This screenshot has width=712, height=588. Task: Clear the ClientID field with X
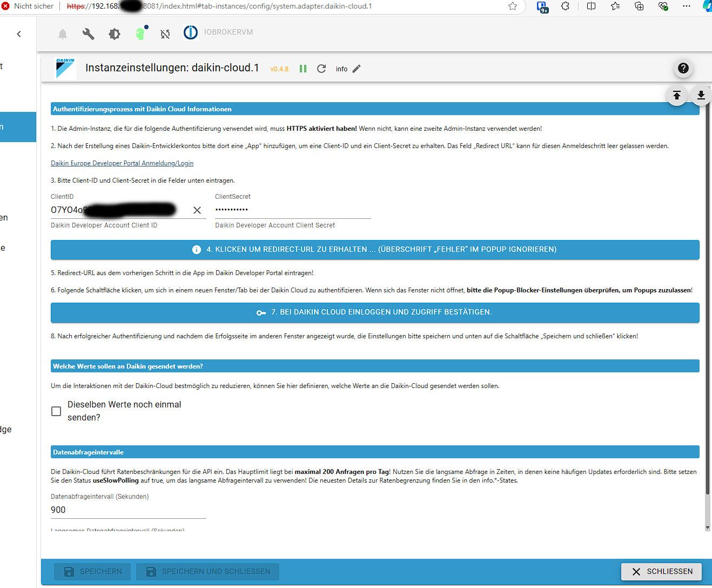click(x=197, y=210)
